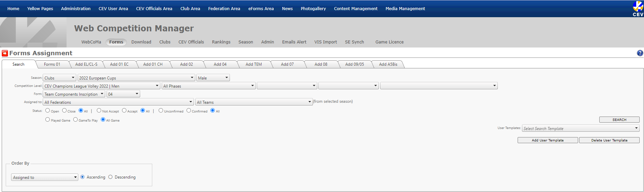644x192 pixels.
Task: Switch to the Add 08 tab
Action: (321, 64)
